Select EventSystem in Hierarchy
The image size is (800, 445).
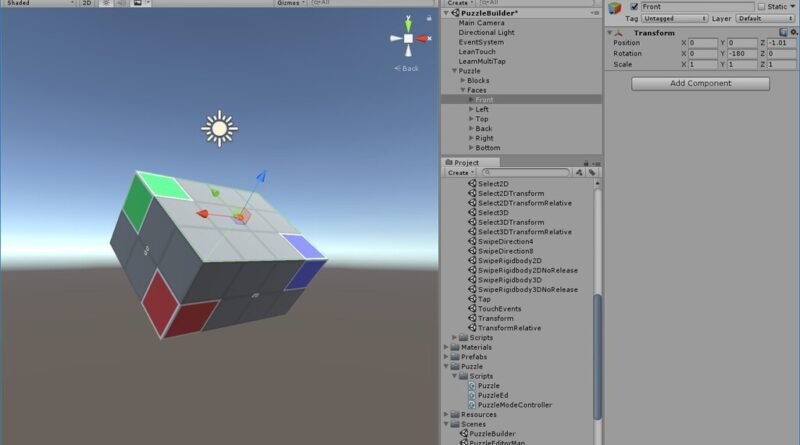click(481, 42)
